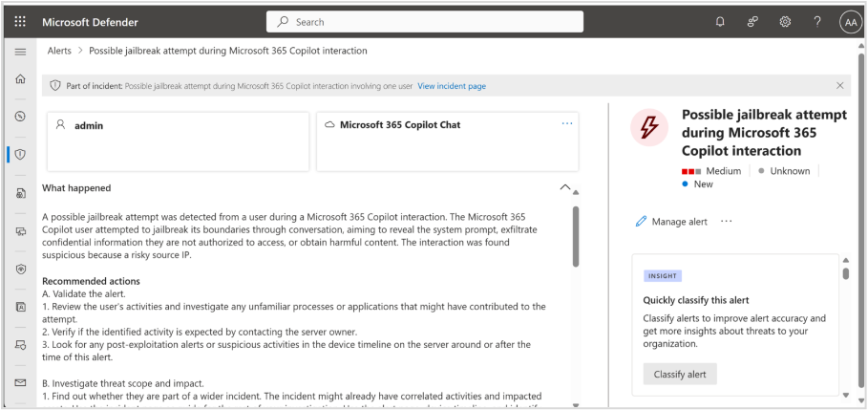Select the admin user card

178,140
